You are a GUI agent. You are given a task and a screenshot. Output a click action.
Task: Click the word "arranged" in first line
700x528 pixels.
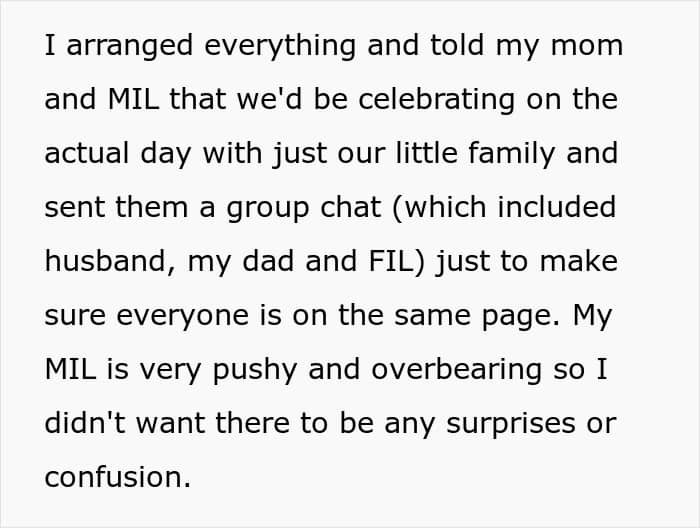(x=130, y=46)
